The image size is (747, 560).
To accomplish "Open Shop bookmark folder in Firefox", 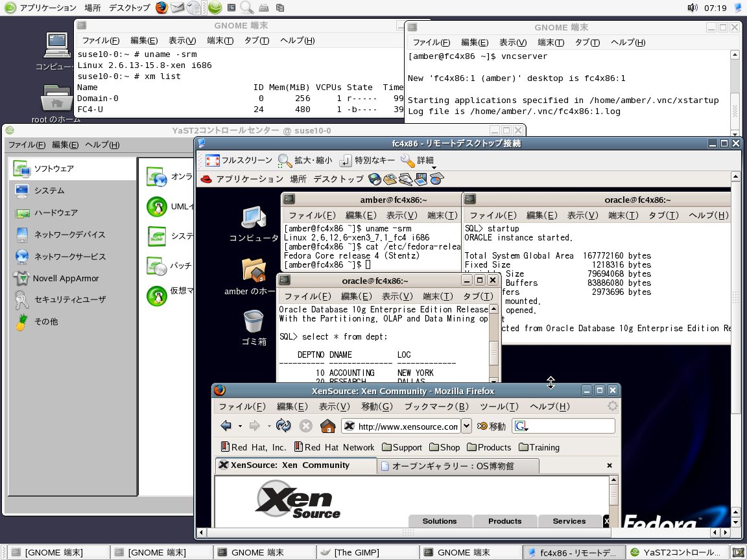I will (444, 448).
